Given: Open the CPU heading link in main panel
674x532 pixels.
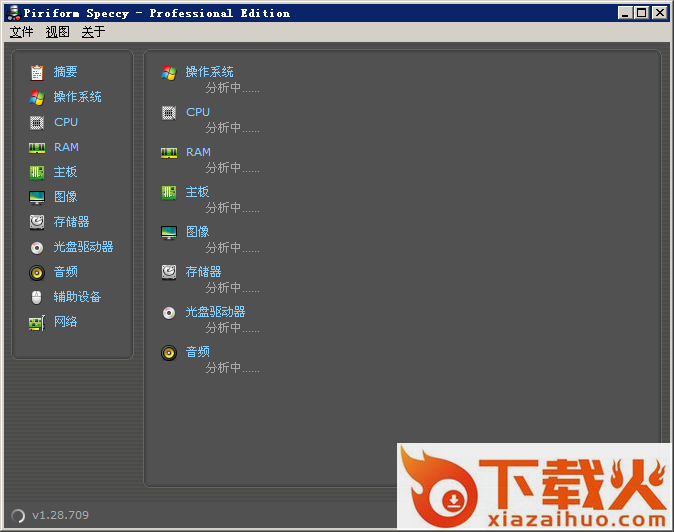Looking at the screenshot, I should pos(198,112).
